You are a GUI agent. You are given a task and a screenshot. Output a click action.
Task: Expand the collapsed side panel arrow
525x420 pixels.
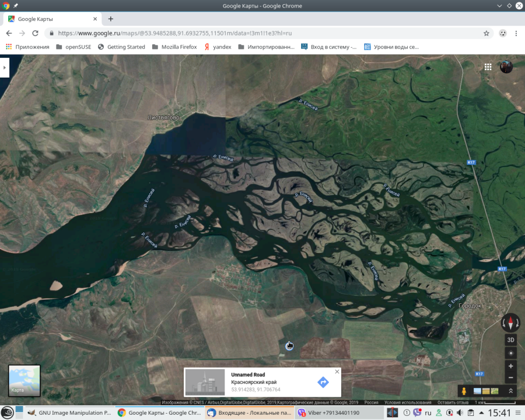(4, 68)
